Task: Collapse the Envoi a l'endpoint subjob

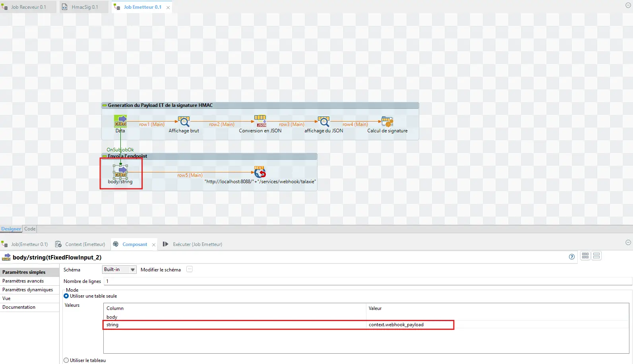Action: (x=105, y=156)
